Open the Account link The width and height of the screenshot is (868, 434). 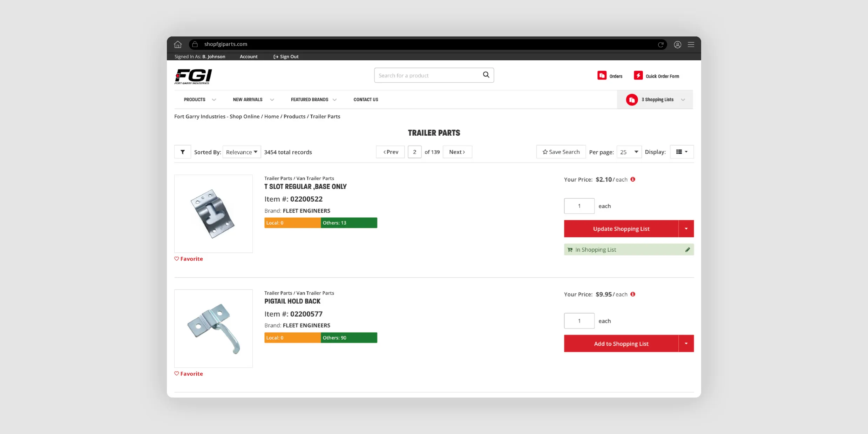pos(249,56)
